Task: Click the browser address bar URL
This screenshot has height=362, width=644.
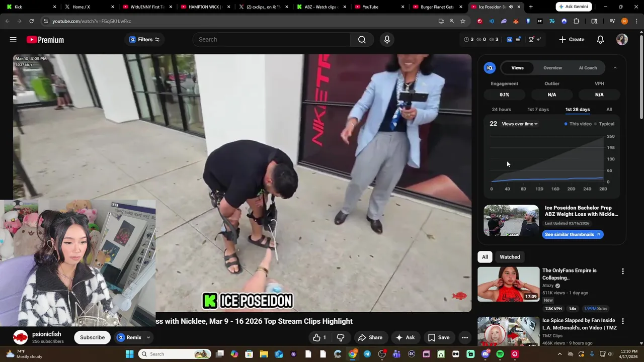Action: [92, 21]
